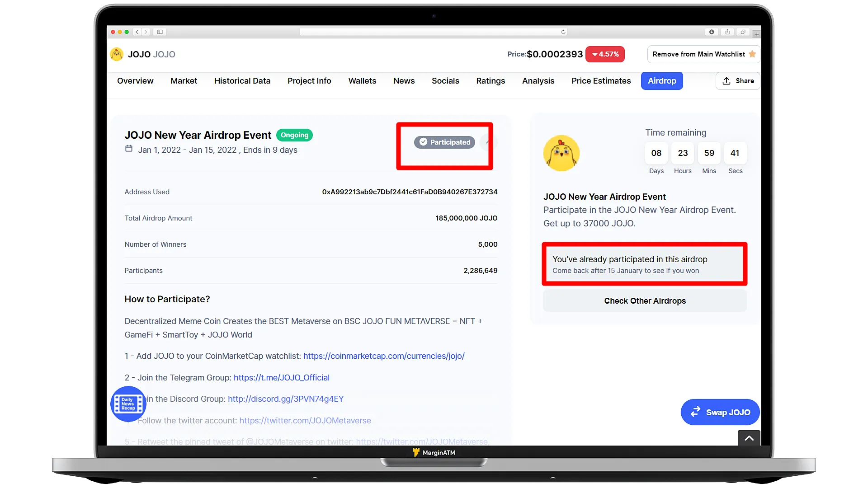
Task: Click the Hours countdown box
Action: (x=683, y=153)
